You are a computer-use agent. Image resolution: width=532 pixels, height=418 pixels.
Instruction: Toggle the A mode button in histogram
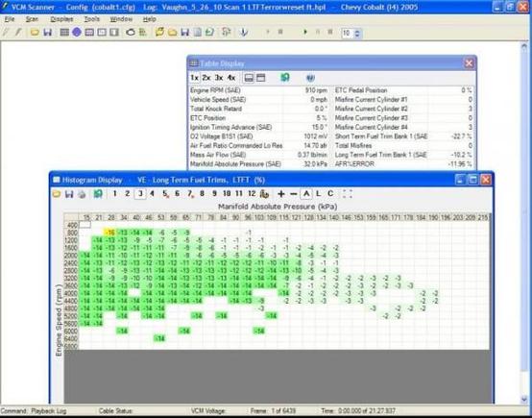(x=306, y=194)
